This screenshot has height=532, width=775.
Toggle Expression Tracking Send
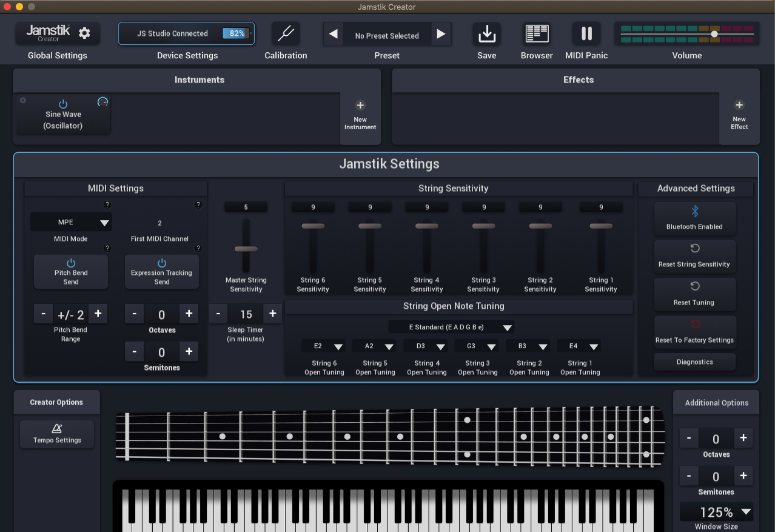click(161, 271)
